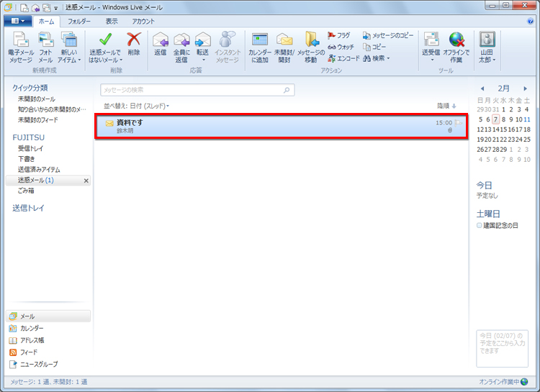This screenshot has width=540, height=392.
Task: Open the 送信済みアイテム folder
Action: point(39,170)
